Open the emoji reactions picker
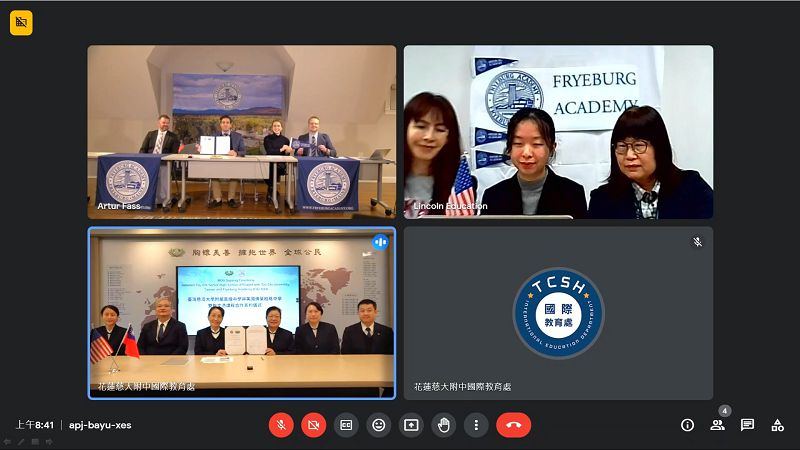Screen dimensions: 800x450 (x=378, y=425)
